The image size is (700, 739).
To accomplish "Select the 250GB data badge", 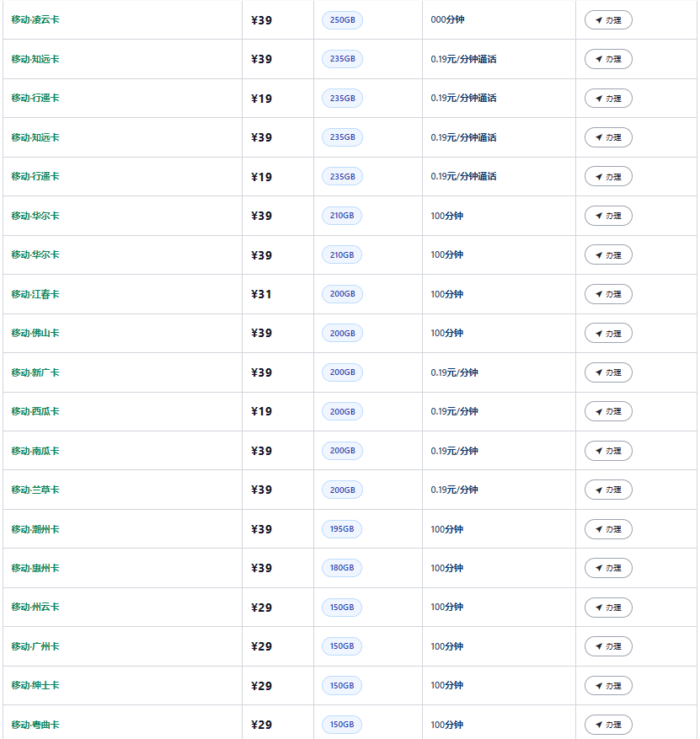I will (343, 20).
